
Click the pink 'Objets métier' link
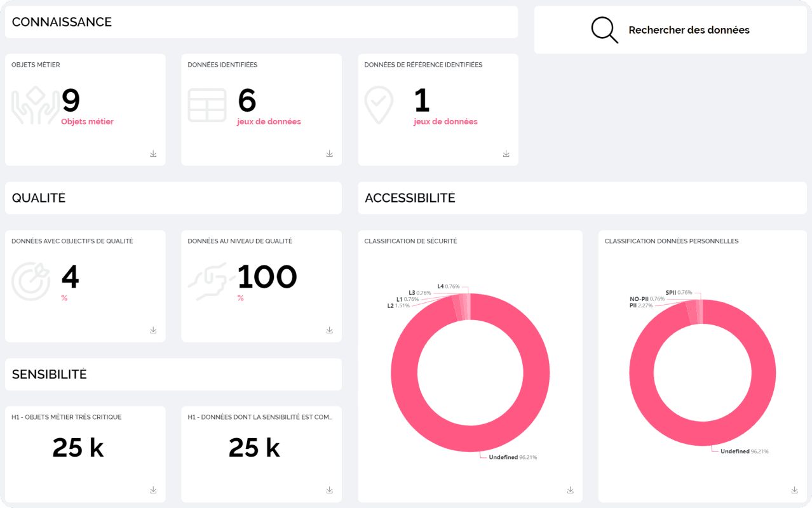tap(87, 121)
